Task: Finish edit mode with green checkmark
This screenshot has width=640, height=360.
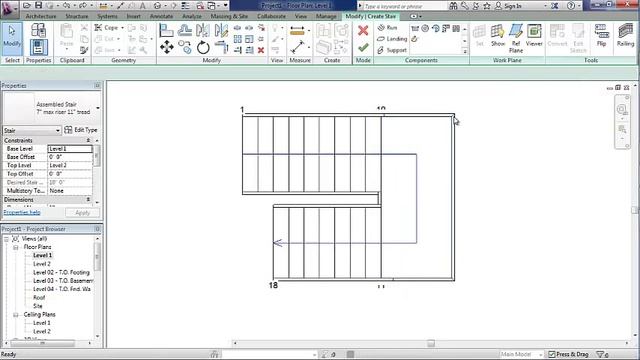Action: pyautogui.click(x=363, y=48)
